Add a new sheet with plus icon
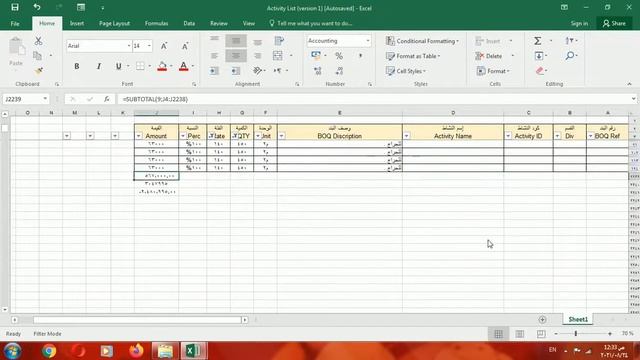640x360 pixels. click(542, 320)
